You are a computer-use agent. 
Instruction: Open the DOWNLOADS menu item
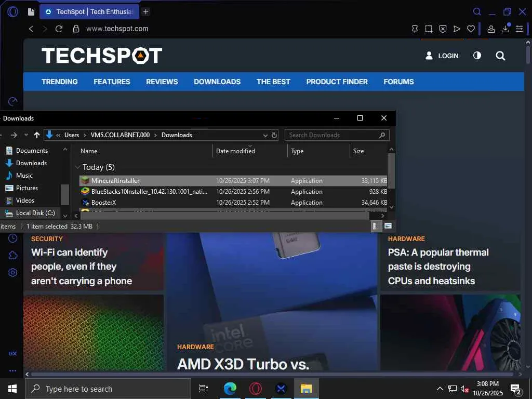(x=217, y=82)
